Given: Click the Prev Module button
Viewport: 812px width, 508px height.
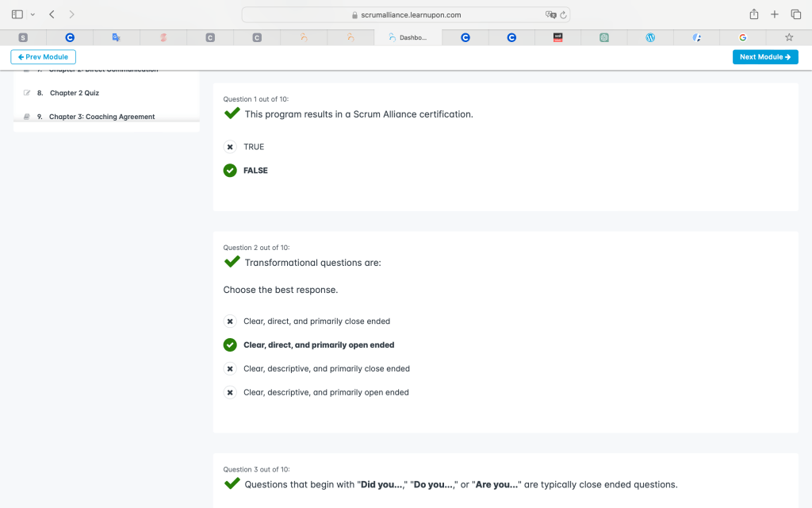Looking at the screenshot, I should coord(43,57).
